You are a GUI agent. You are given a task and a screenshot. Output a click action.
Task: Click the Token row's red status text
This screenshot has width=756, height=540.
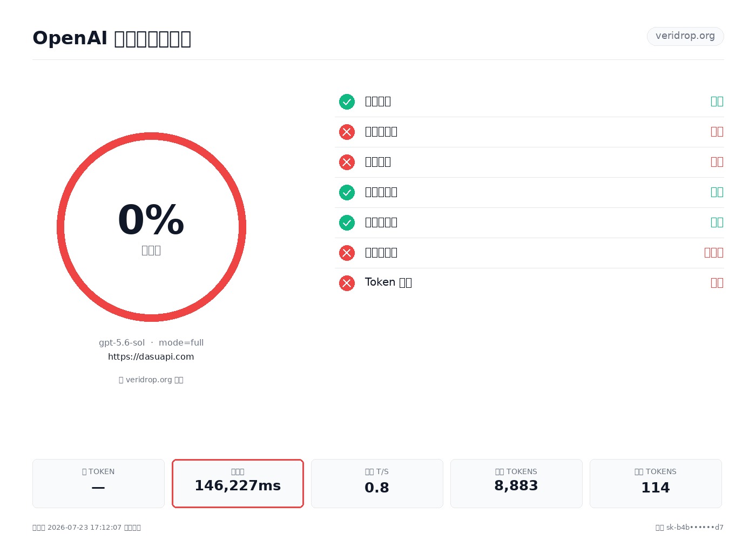tap(717, 283)
